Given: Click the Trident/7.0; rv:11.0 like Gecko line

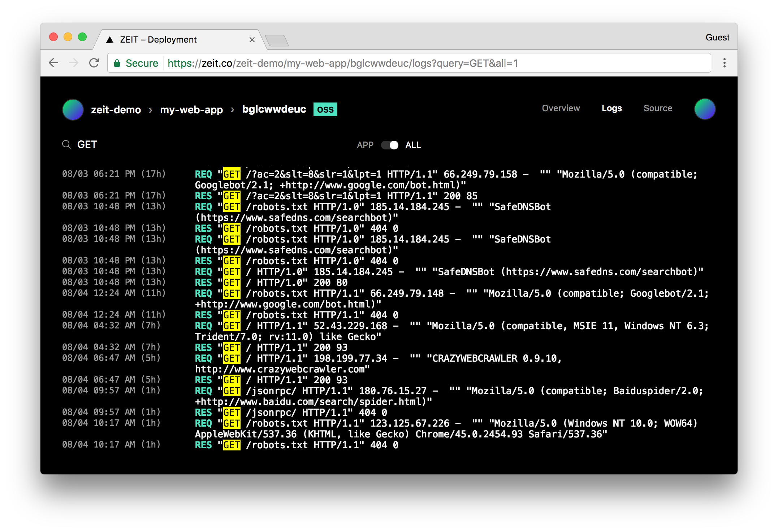Looking at the screenshot, I should (x=288, y=337).
